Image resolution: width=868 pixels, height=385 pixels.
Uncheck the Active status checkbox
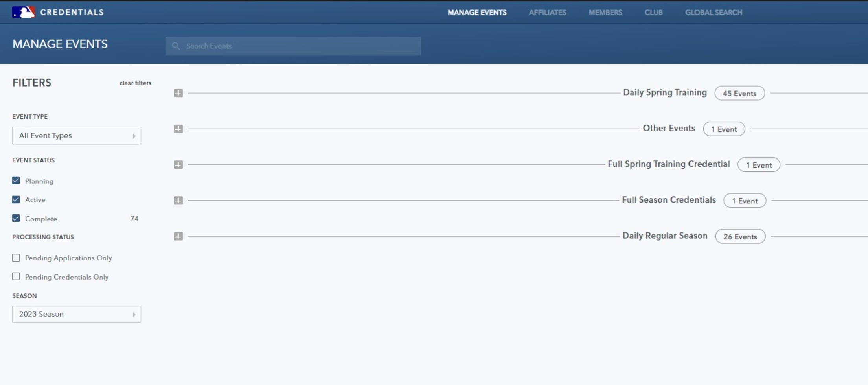[16, 199]
